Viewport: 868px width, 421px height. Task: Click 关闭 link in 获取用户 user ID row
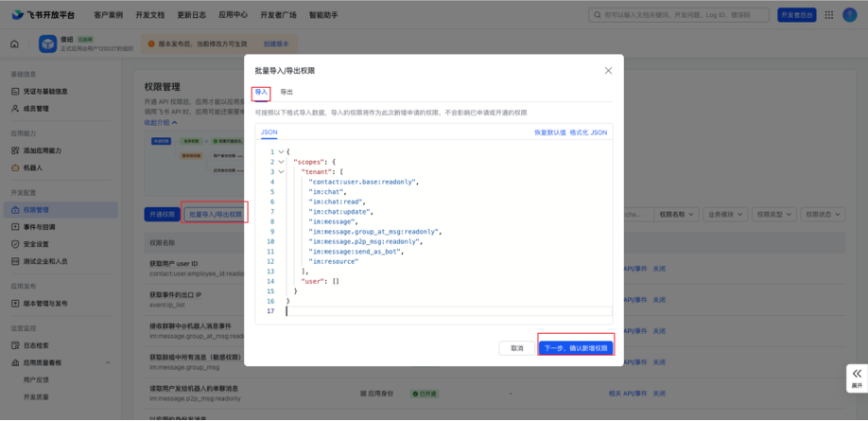(659, 269)
